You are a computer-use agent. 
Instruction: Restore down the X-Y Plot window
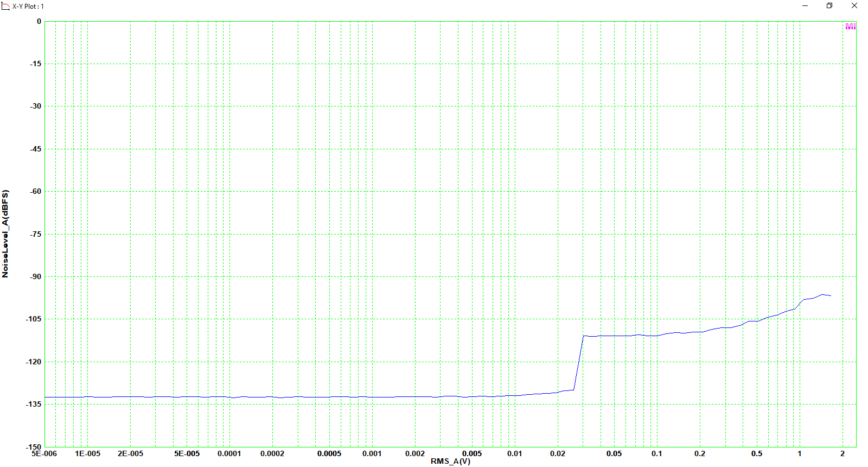pos(829,5)
